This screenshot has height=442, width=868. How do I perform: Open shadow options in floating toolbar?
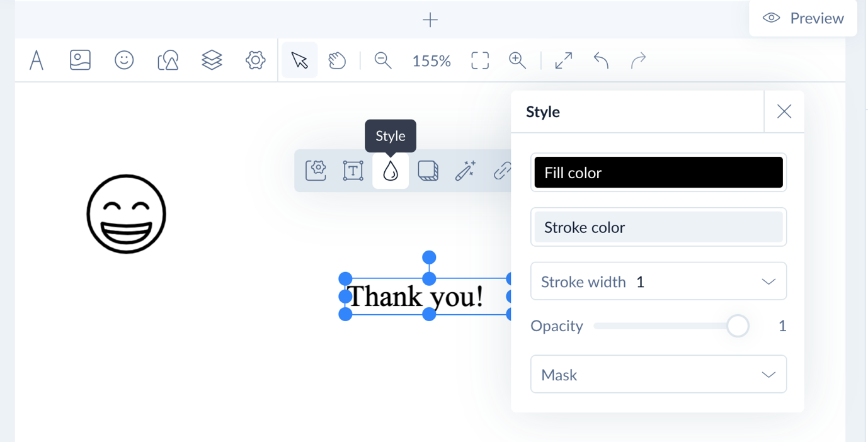point(428,171)
